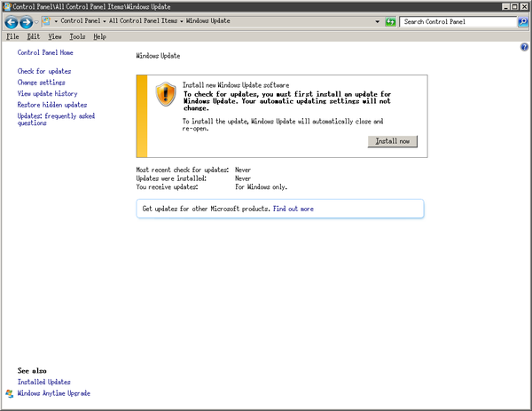The height and width of the screenshot is (411, 532).
Task: Open View update history
Action: tap(47, 94)
